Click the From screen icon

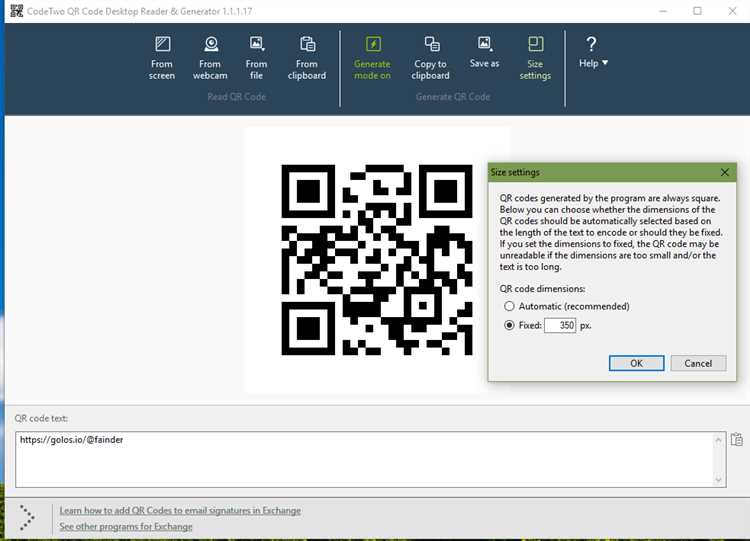point(162,57)
